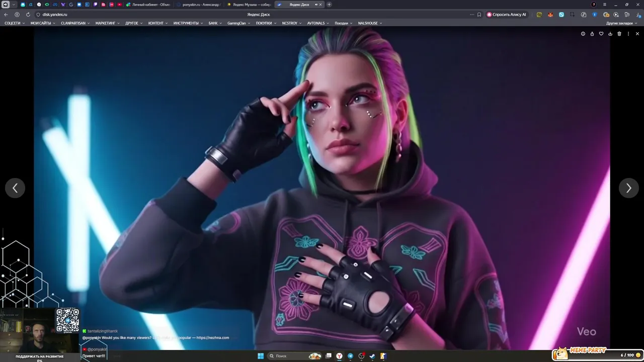Open the blue shield extension
644x362 pixels.
point(595,15)
